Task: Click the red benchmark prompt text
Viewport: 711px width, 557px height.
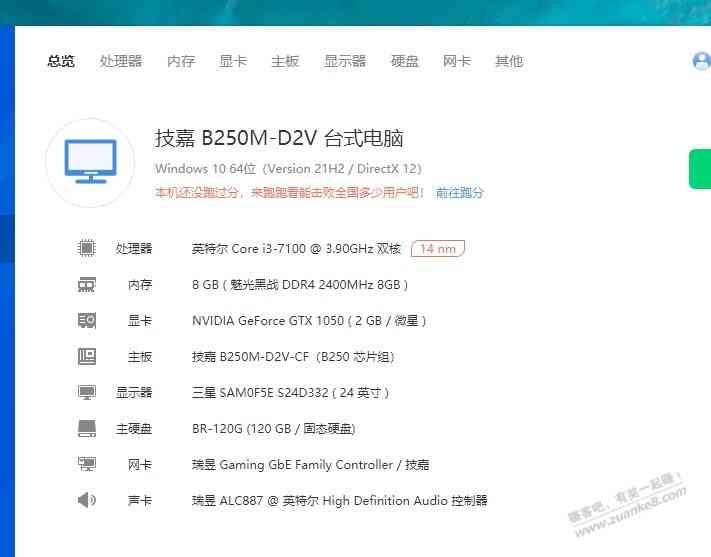Action: coord(290,193)
